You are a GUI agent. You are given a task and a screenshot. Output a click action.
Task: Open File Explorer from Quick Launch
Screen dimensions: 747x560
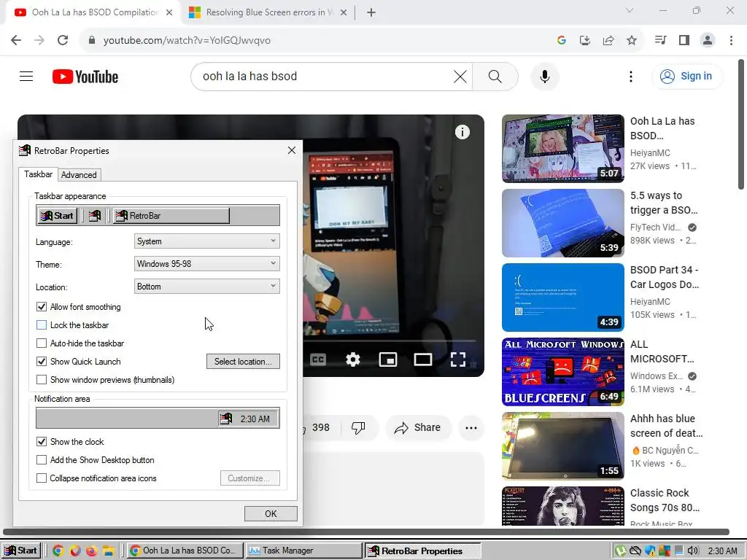point(108,551)
